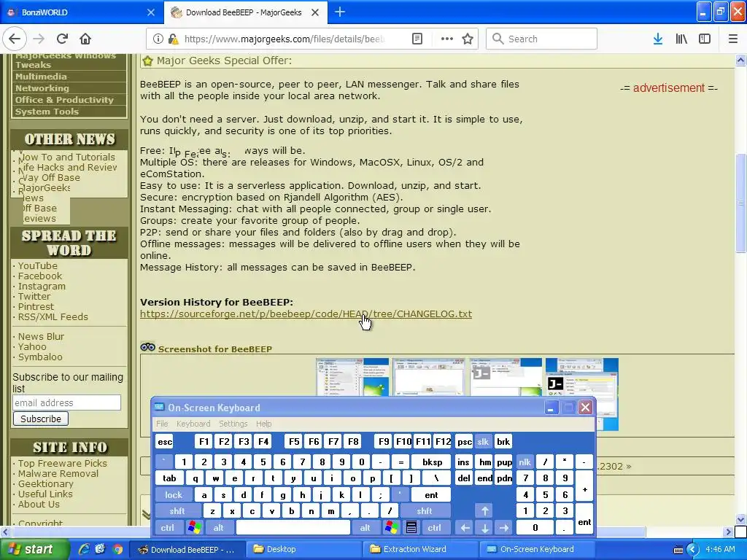
Task: Toggle the lock (caps lock) key
Action: [x=174, y=495]
